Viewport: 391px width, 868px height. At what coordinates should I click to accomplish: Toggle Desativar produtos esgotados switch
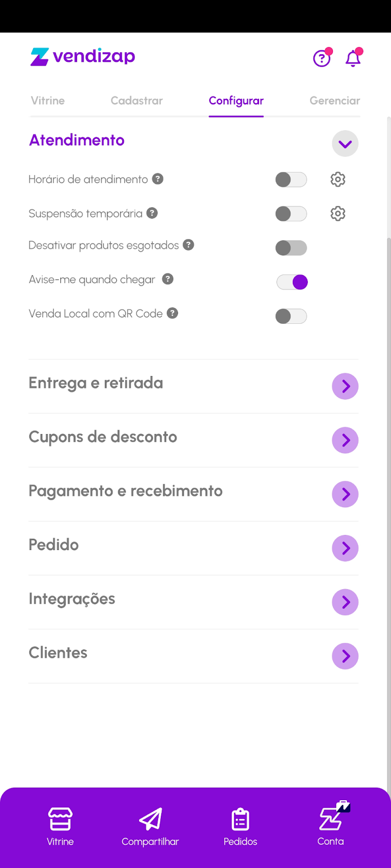pyautogui.click(x=291, y=248)
